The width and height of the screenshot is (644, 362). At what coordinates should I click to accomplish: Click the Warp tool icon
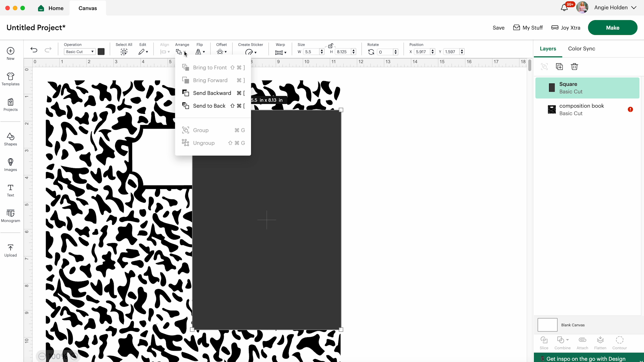(x=280, y=51)
